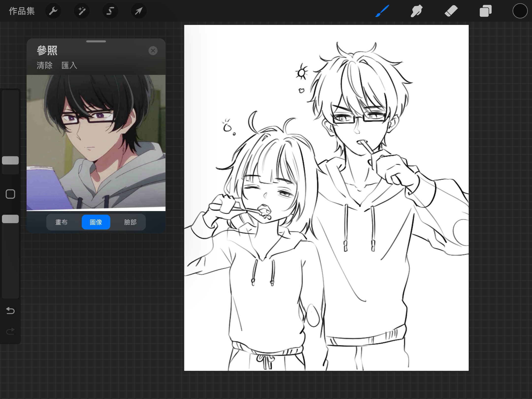The height and width of the screenshot is (399, 532).
Task: Switch reference to 臉部 tab
Action: pos(130,222)
